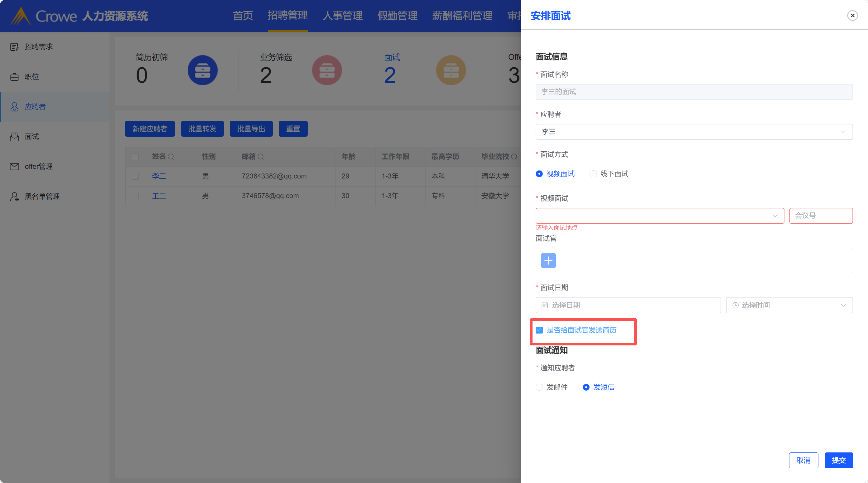This screenshot has width=868, height=483.
Task: Open the 选择时间 time dropdown
Action: [789, 305]
